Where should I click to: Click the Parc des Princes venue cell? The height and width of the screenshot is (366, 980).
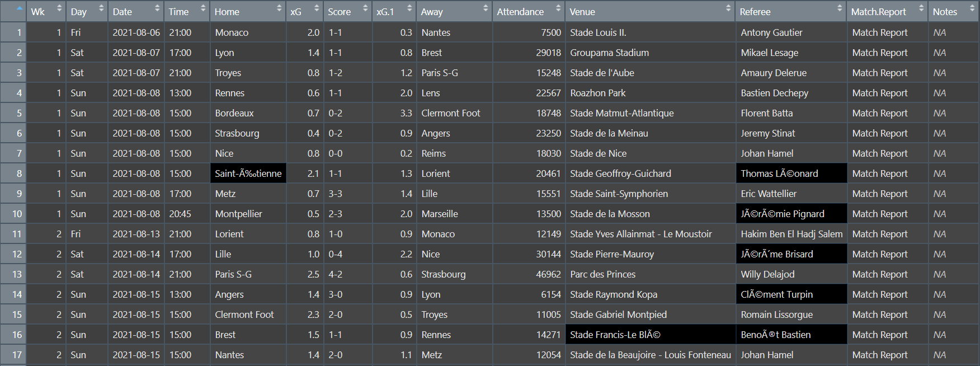pos(602,274)
